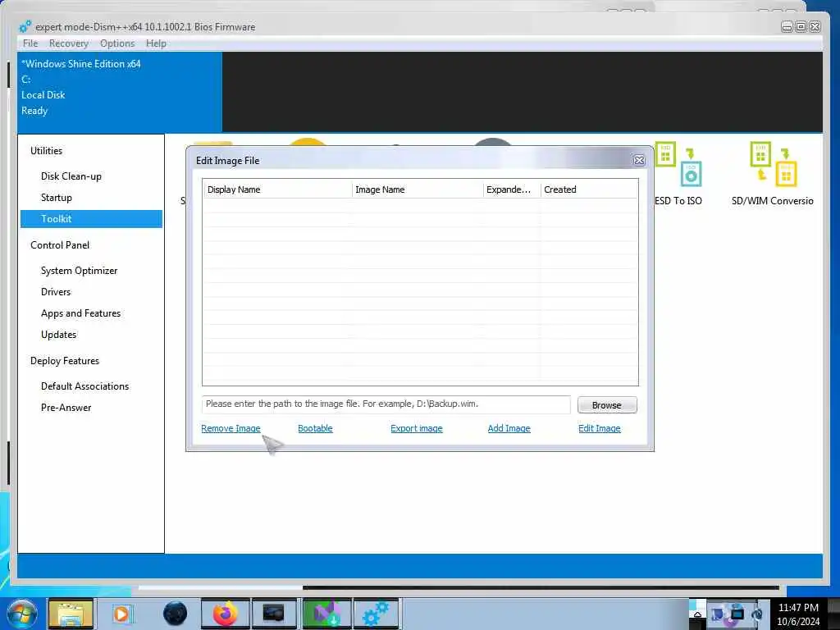Click the Deploy Features group heading
The image size is (840, 630).
[65, 361]
